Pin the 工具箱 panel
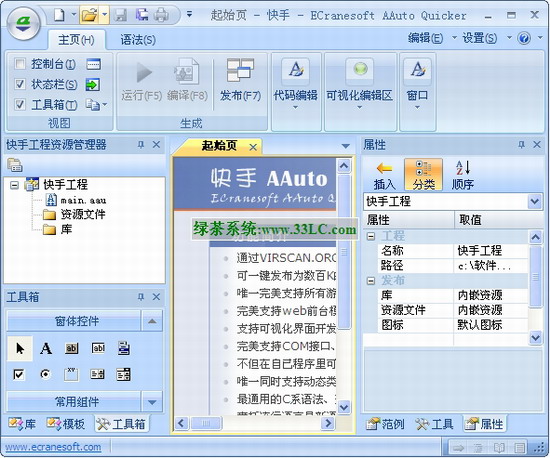550x458 pixels. tap(141, 297)
